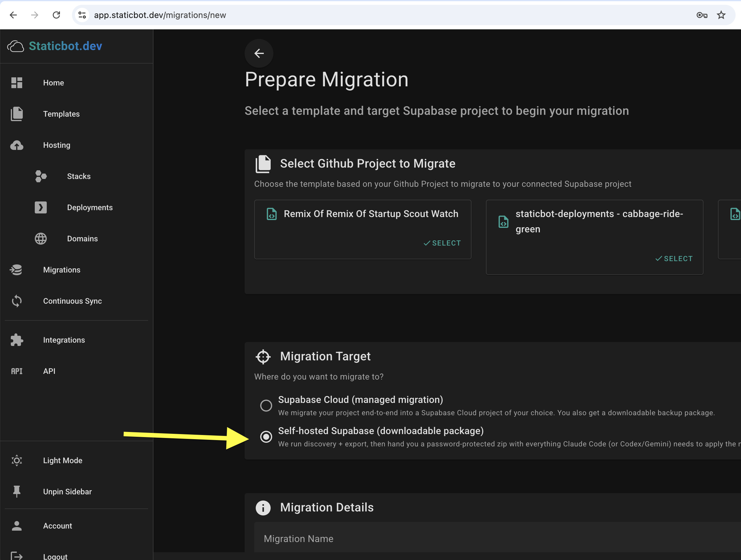Click 'Where do you want to migrate to?' text
The image size is (741, 560).
(319, 377)
